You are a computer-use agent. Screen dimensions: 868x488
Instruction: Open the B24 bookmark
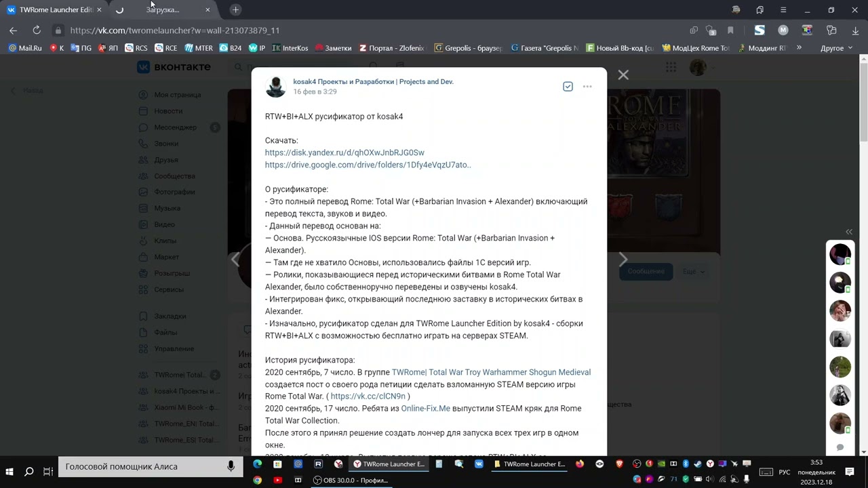(231, 48)
